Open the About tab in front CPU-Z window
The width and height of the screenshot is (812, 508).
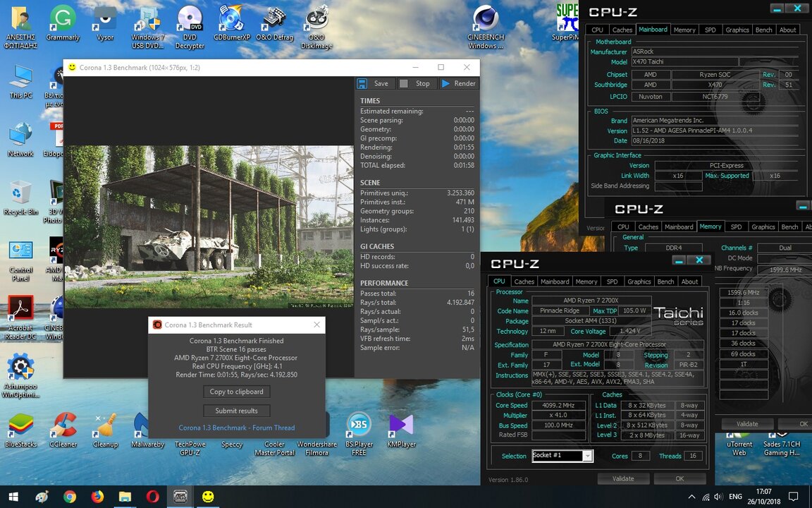point(689,282)
